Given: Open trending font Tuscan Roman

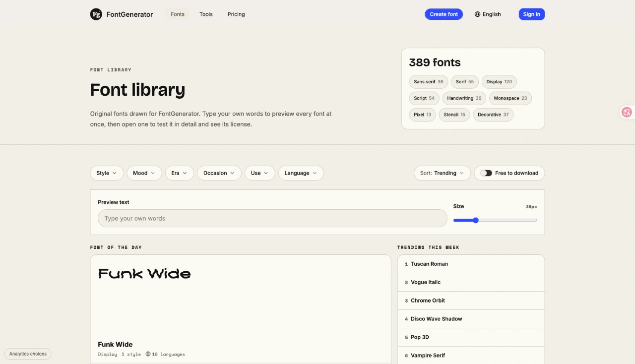Looking at the screenshot, I should 471,264.
